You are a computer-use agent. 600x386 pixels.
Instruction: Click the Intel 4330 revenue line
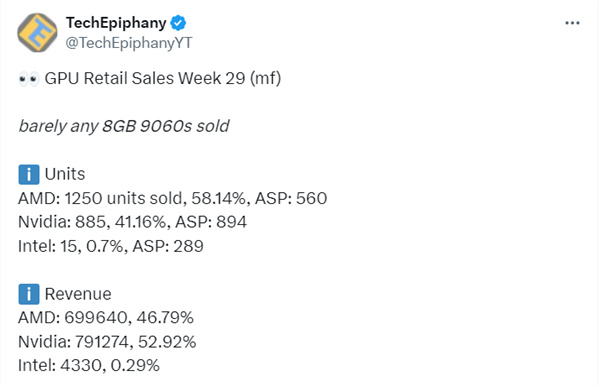coord(89,365)
